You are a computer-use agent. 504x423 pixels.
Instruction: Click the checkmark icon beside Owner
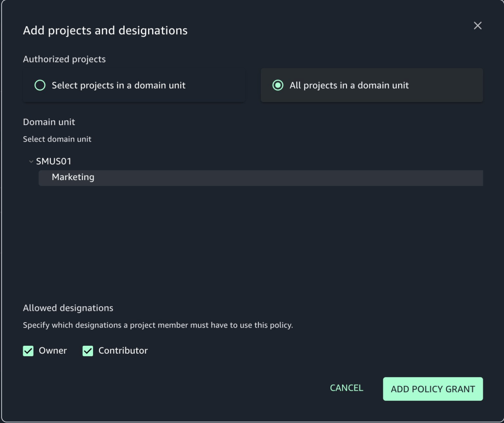[x=28, y=351]
